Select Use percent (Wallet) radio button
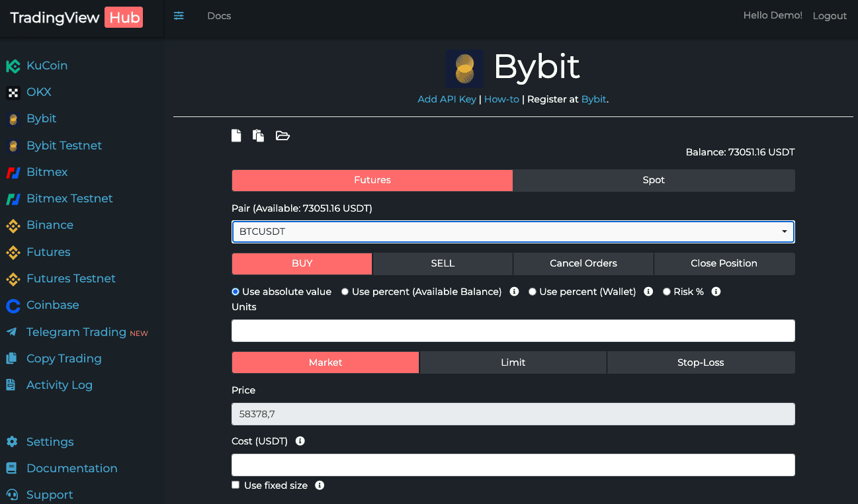 [x=533, y=292]
